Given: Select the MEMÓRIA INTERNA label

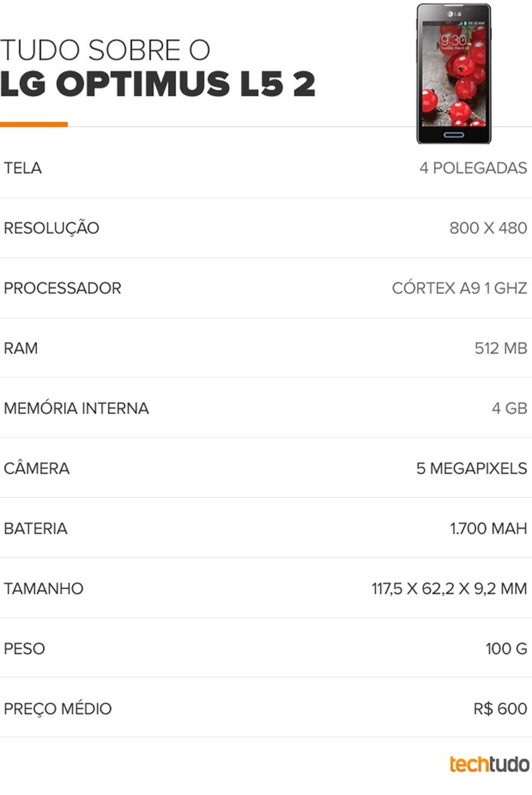Looking at the screenshot, I should [76, 408].
